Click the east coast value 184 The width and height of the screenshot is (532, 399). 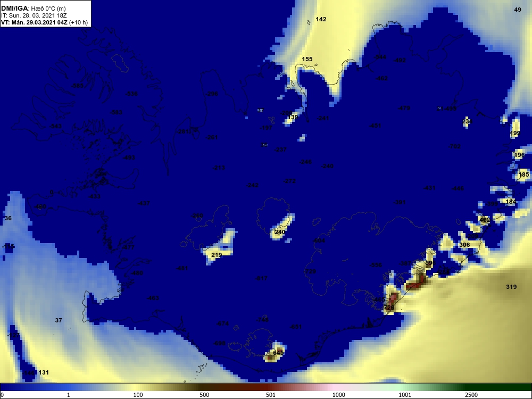pyautogui.click(x=511, y=202)
